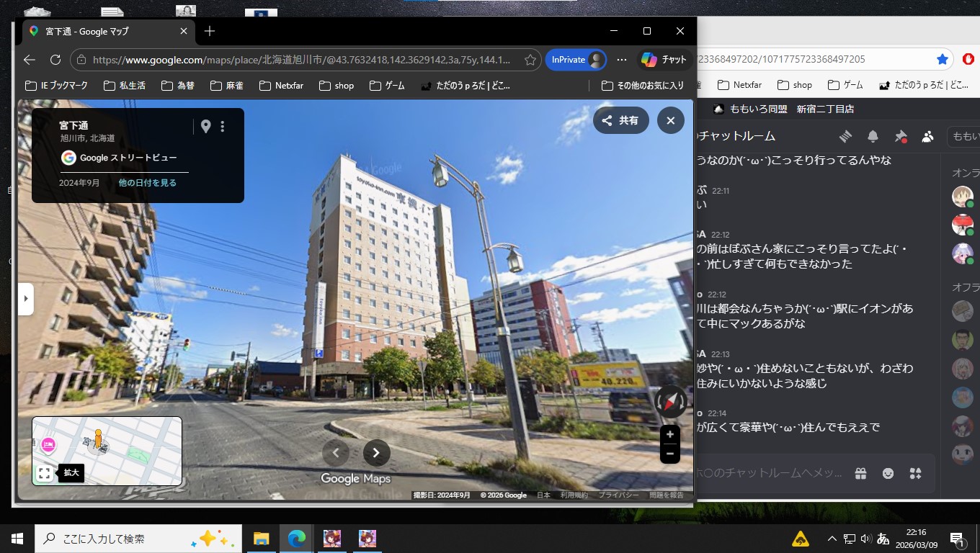Image resolution: width=980 pixels, height=553 pixels.
Task: Go to the next Street View position arrow
Action: click(x=376, y=453)
